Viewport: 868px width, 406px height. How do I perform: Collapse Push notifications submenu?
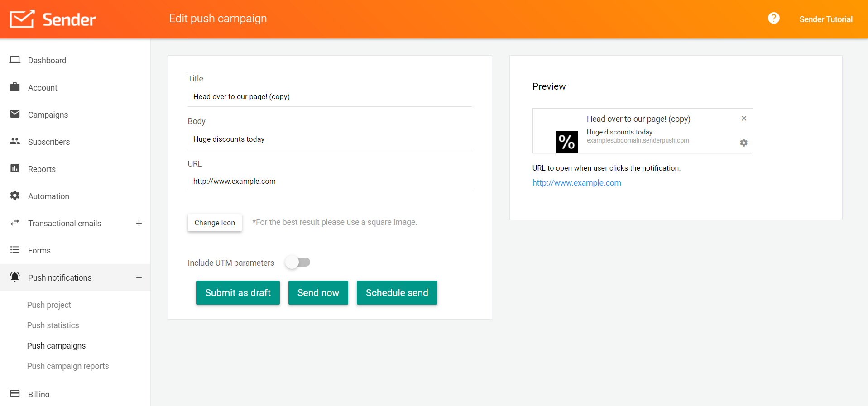139,277
